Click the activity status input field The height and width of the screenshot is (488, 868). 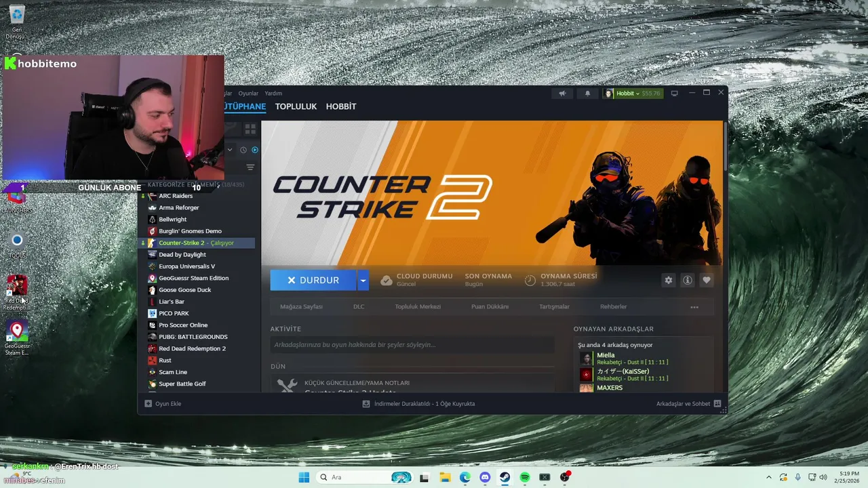(x=412, y=345)
